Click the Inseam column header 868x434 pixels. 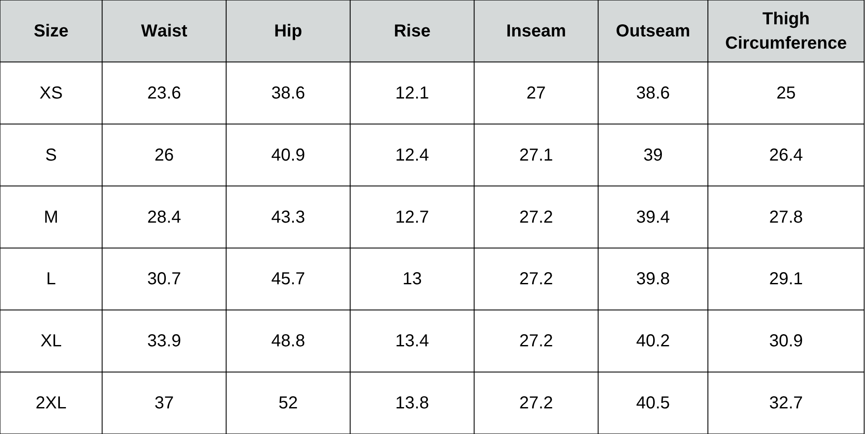(x=536, y=31)
